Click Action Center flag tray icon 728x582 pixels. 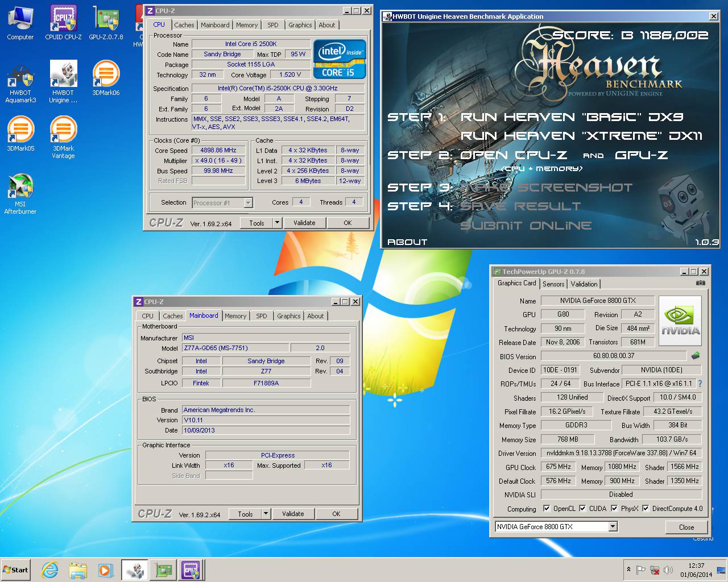point(641,570)
